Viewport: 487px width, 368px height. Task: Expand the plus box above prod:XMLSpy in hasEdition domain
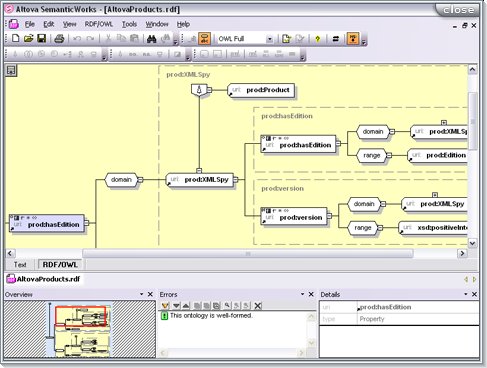point(444,123)
